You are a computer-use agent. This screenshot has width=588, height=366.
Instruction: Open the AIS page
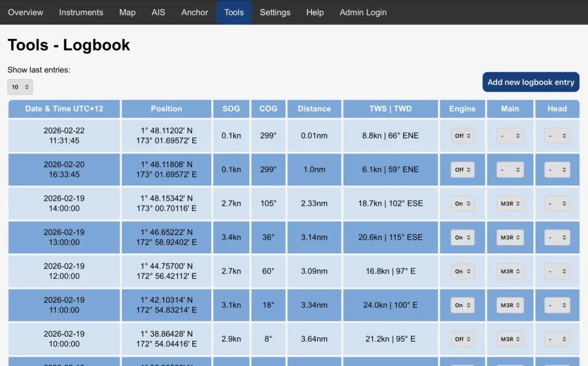(x=158, y=12)
